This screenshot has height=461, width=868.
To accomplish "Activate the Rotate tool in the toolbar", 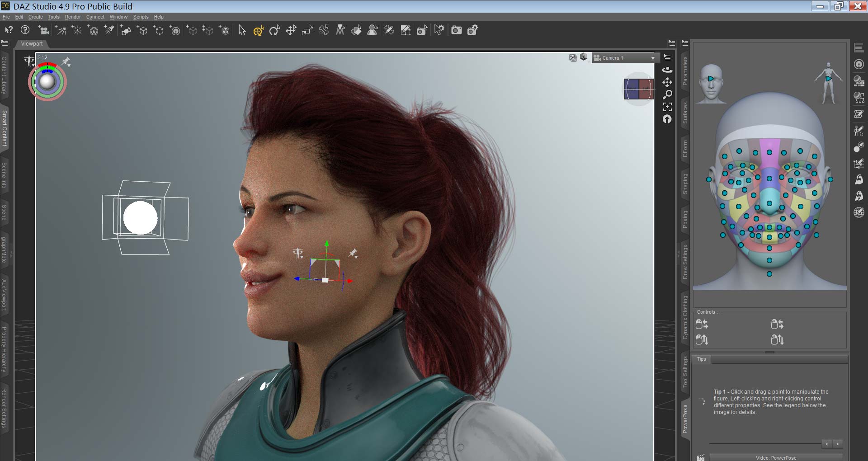I will (274, 30).
